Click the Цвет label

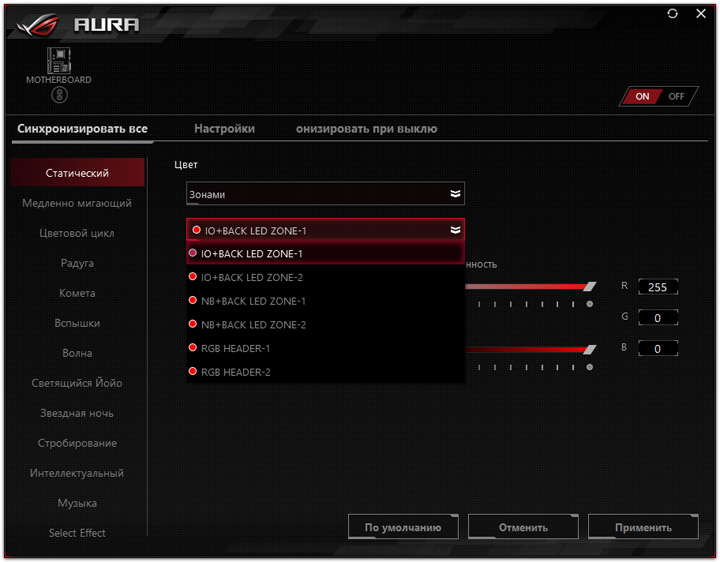(x=186, y=164)
